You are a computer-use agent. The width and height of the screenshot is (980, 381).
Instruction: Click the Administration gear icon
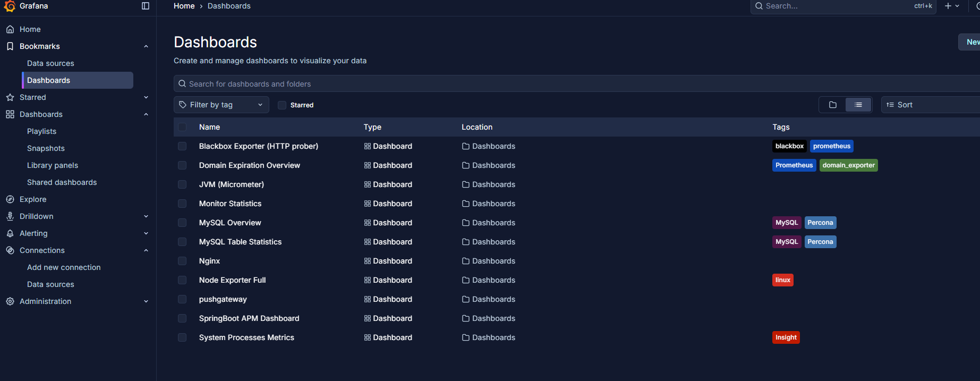pos(10,301)
